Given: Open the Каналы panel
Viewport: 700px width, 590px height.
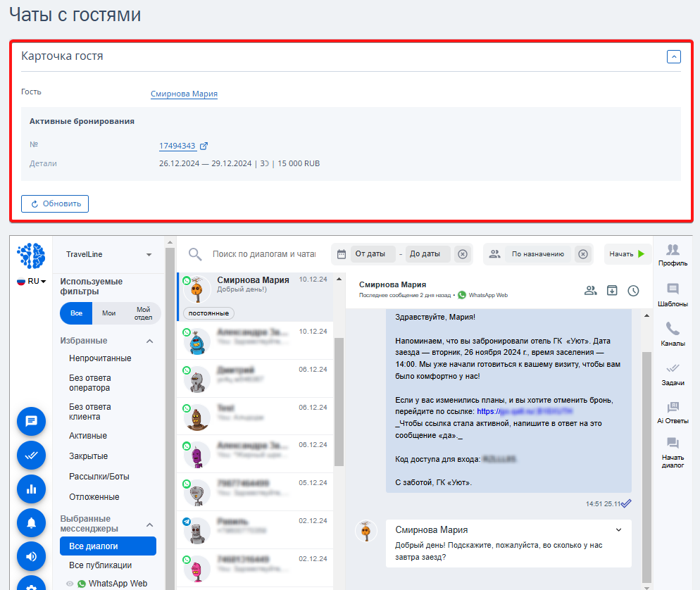Looking at the screenshot, I should [673, 334].
